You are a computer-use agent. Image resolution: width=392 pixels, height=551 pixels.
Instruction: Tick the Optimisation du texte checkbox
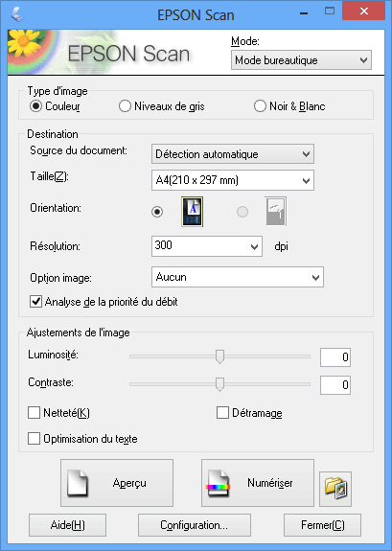34,439
